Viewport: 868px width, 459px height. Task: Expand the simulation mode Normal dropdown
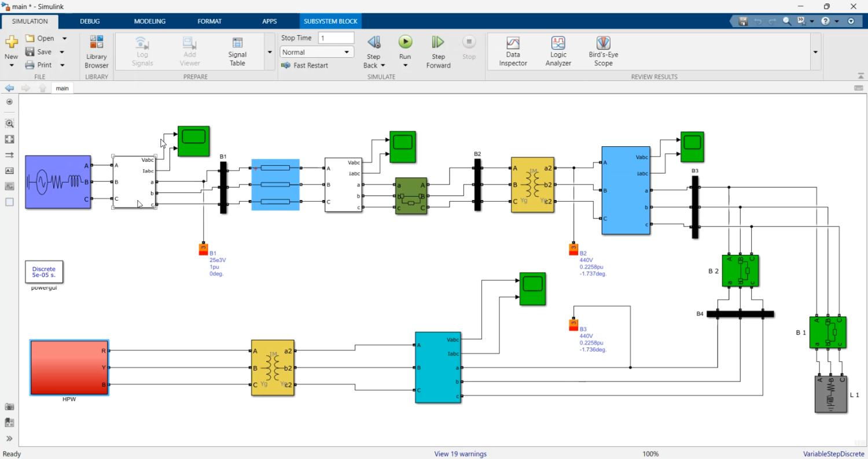pyautogui.click(x=317, y=52)
